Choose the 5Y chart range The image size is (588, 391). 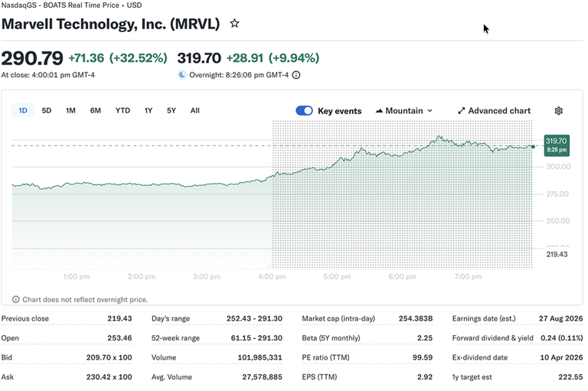pos(171,111)
